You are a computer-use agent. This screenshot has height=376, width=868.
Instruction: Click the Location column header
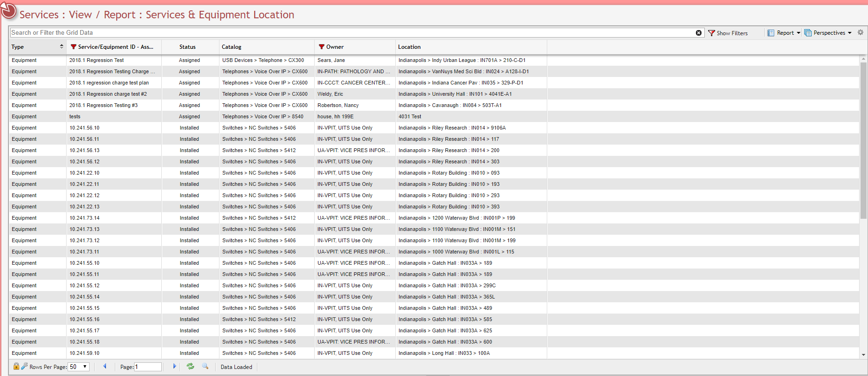tap(409, 47)
